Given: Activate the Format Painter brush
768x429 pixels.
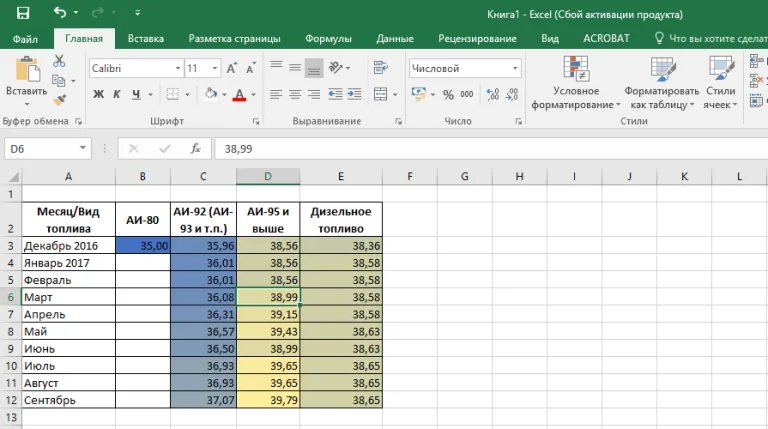Looking at the screenshot, I should (59, 100).
